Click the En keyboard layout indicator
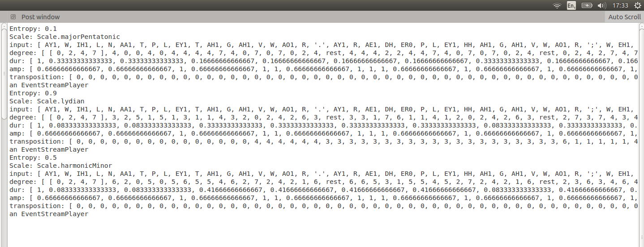Viewport: 644px width, 247px height. pos(571,6)
